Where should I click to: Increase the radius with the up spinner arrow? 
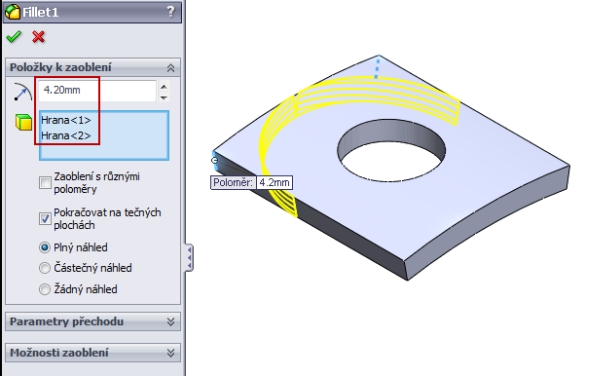click(x=164, y=87)
